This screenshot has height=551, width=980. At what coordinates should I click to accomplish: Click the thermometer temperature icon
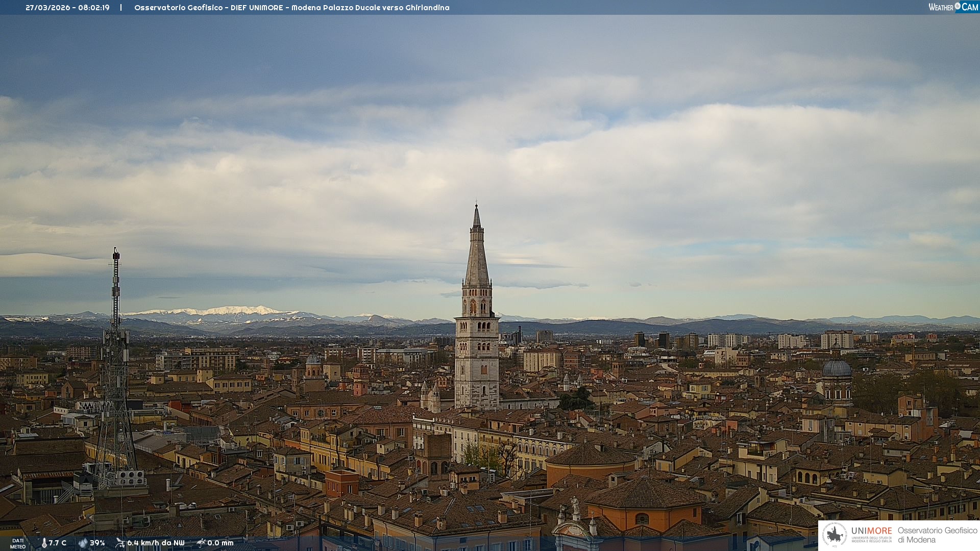(44, 543)
